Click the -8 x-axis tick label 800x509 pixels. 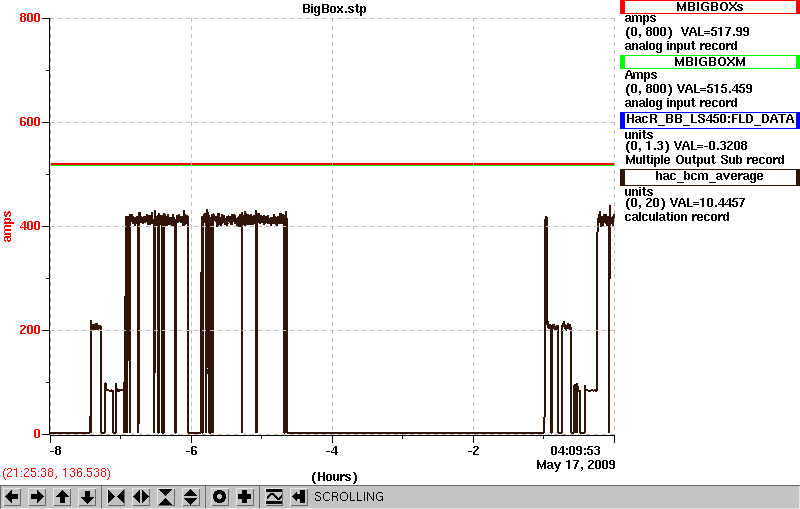[55, 451]
